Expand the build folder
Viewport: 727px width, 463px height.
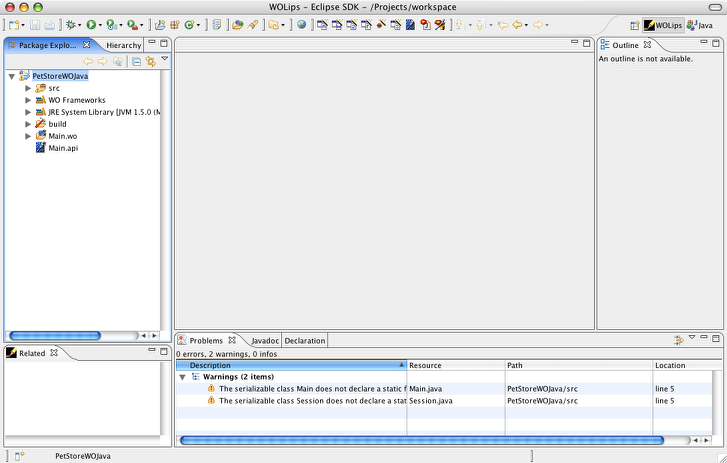pyautogui.click(x=28, y=124)
